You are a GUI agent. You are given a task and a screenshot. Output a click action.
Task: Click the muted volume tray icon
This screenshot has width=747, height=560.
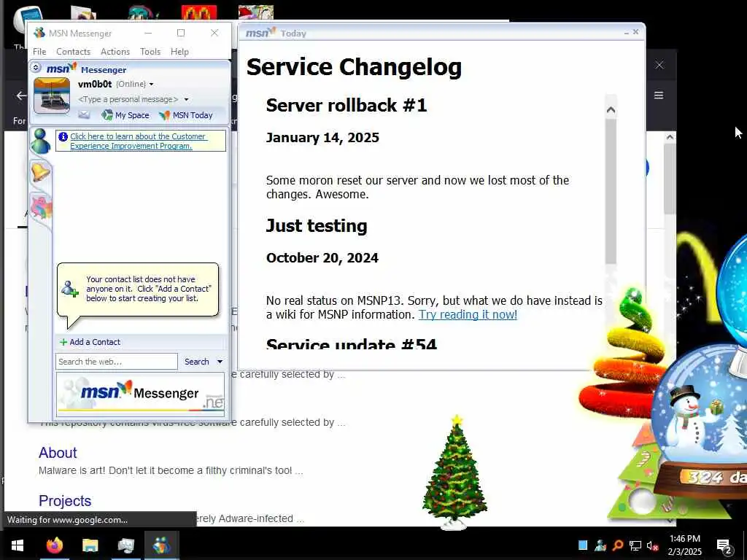652,545
